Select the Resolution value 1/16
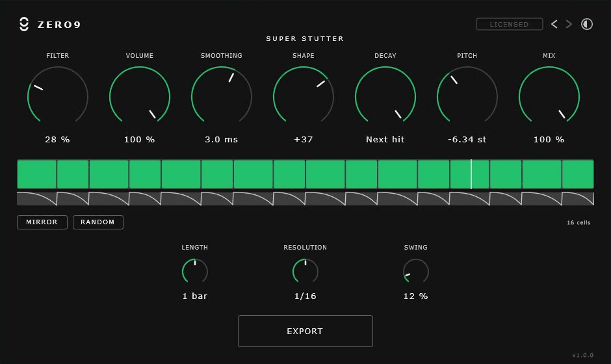Screen dimensions: 611x364 click(x=305, y=296)
